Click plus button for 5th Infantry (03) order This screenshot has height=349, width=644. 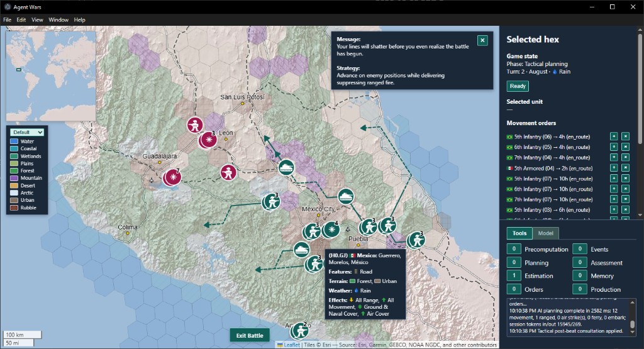(x=614, y=210)
